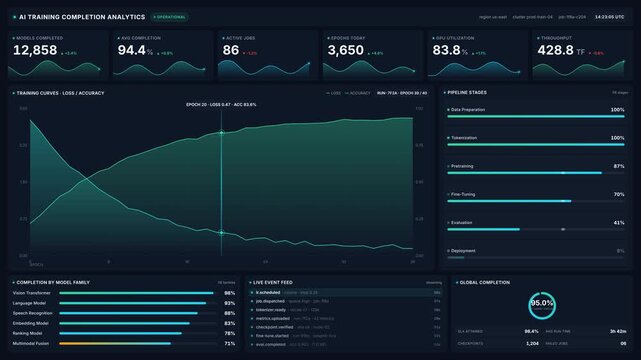Select the Tokenization stage label
Viewport: 641px width, 360px height.
tap(464, 138)
